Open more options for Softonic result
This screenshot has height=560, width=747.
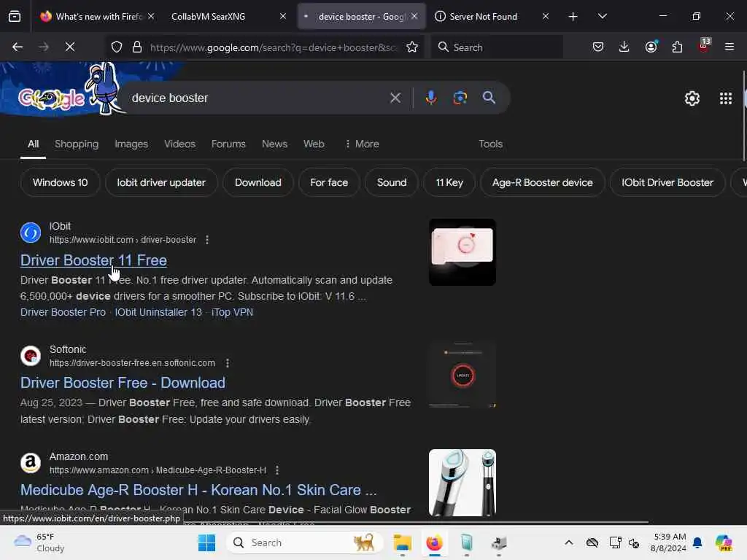pyautogui.click(x=228, y=363)
